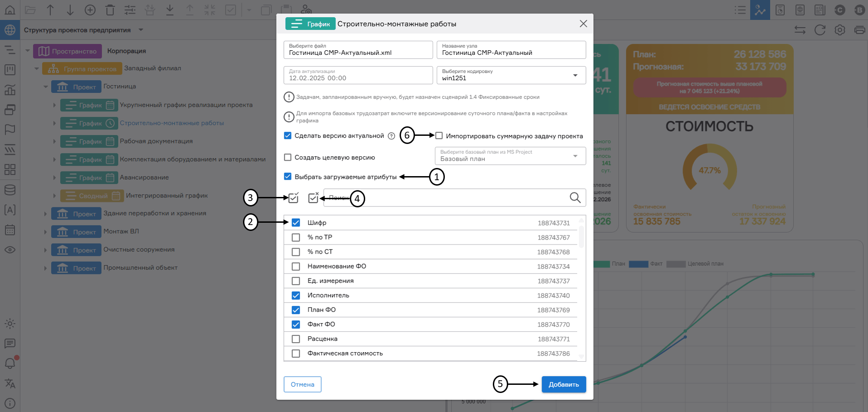
Task: Open the calendar icon in left sidebar
Action: pyautogui.click(x=10, y=230)
